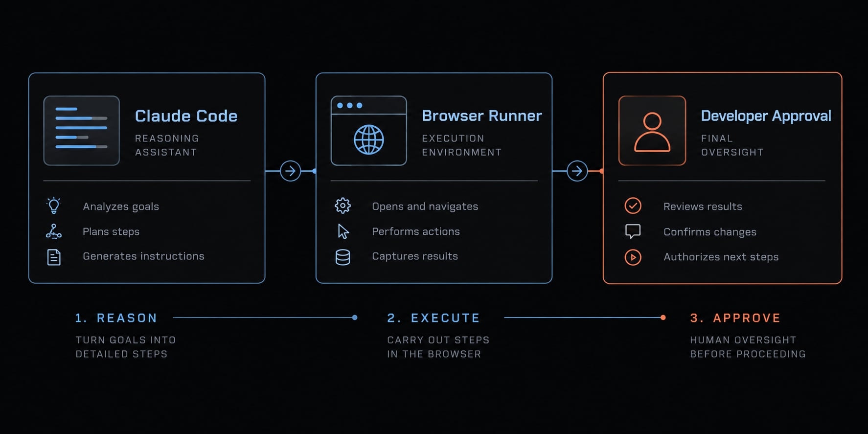The width and height of the screenshot is (868, 434).
Task: Select the "Plans steps" text
Action: 111,231
